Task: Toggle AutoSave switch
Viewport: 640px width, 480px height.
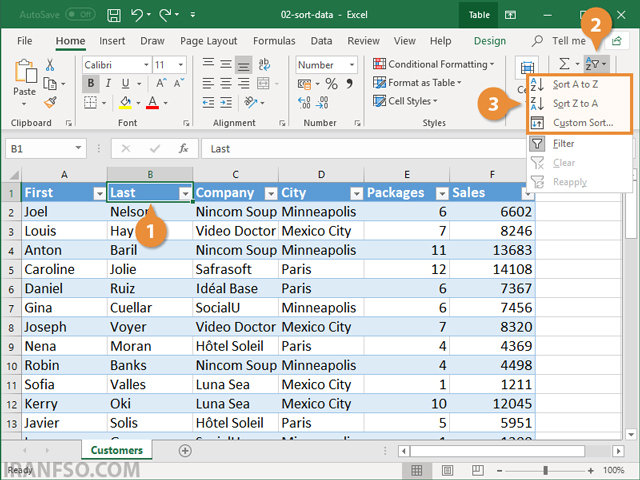Action: click(80, 15)
